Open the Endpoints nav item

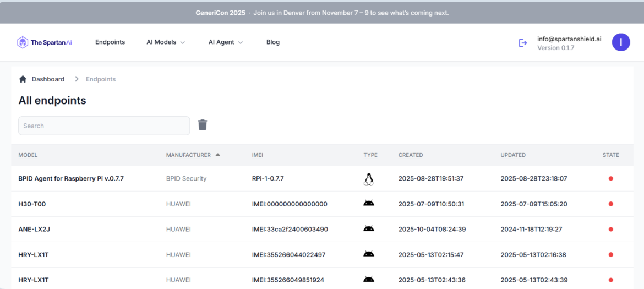110,42
